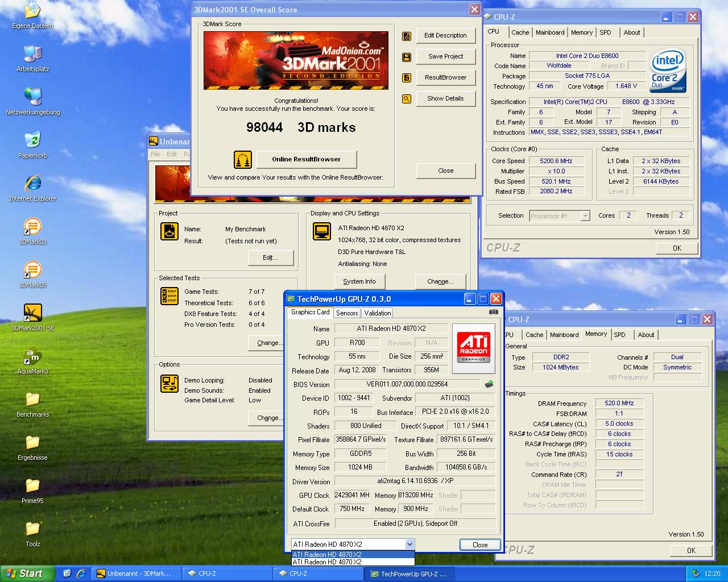
Task: Click the icon beside ResultBrowser
Action: coord(407,78)
